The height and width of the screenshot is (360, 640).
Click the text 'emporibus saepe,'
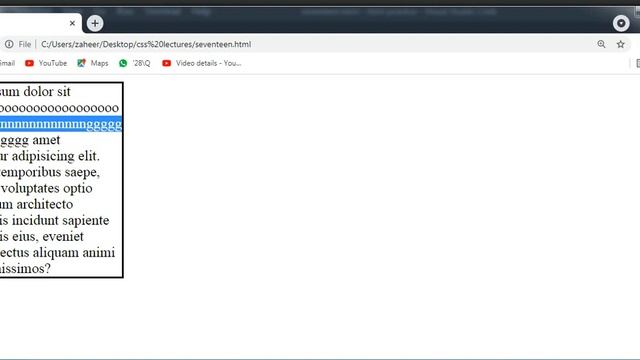[x=50, y=172]
